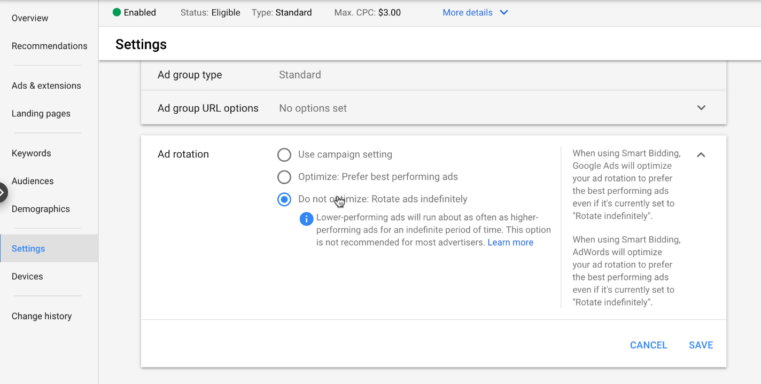The width and height of the screenshot is (761, 384).
Task: Click the SAVE button
Action: (701, 345)
